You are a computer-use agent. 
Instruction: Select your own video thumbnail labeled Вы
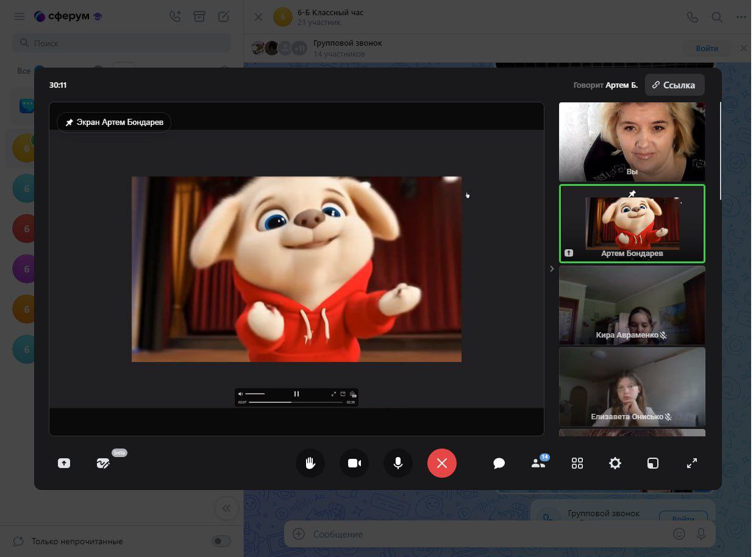[632, 141]
